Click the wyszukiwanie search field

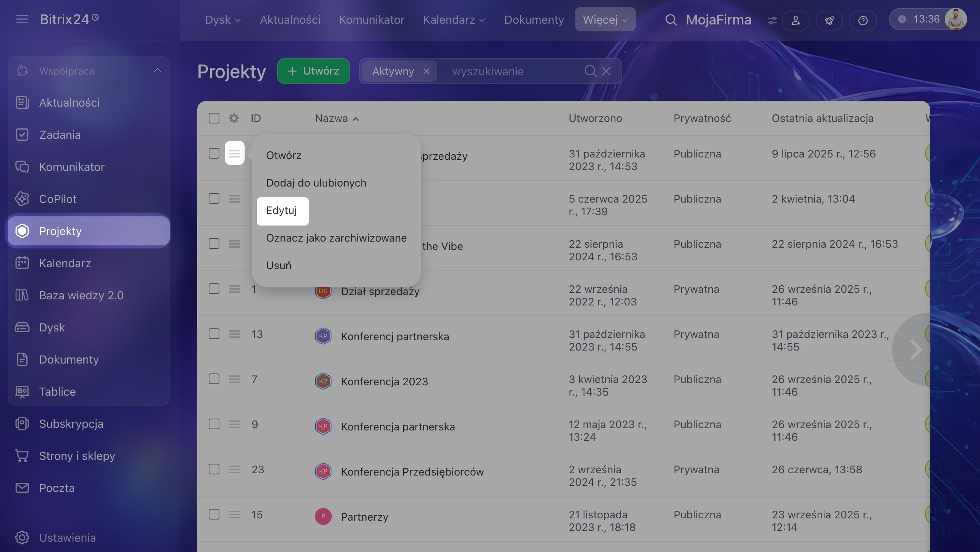(x=512, y=71)
